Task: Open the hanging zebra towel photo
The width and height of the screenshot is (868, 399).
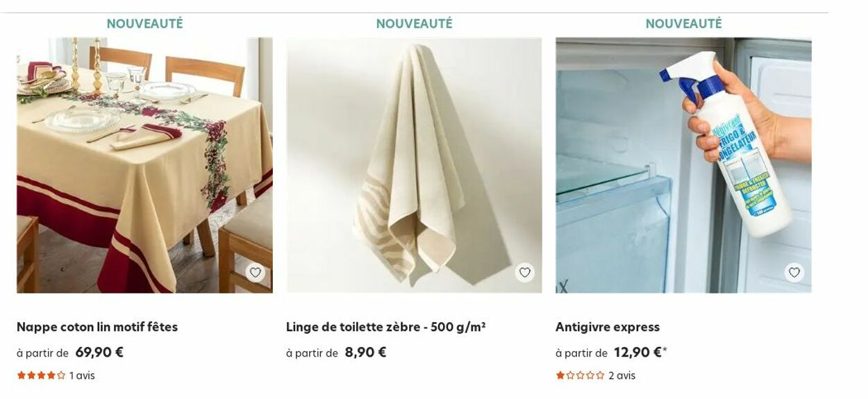Action: (x=414, y=165)
